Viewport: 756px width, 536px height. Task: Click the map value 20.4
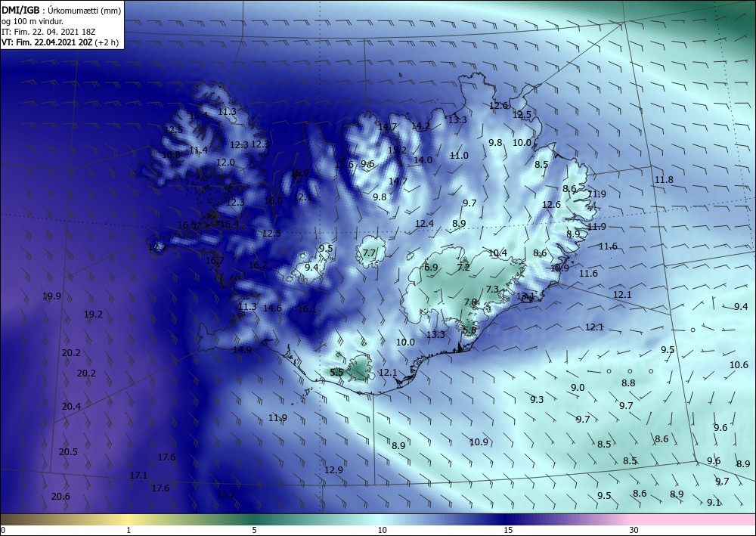pos(71,406)
